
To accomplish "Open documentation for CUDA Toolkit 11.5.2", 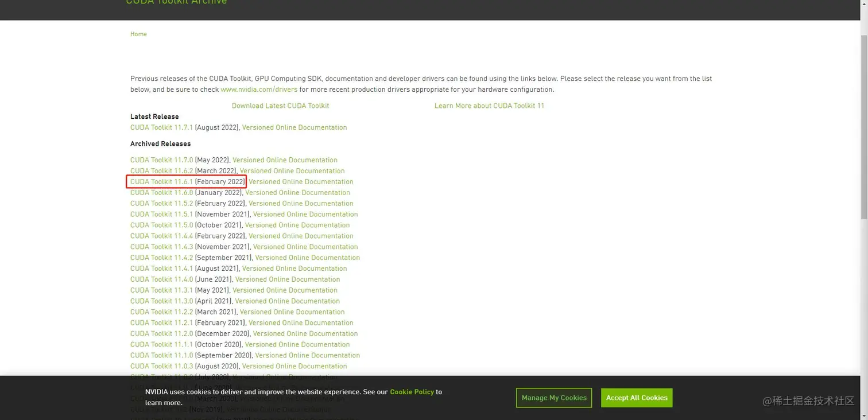I will coord(301,204).
